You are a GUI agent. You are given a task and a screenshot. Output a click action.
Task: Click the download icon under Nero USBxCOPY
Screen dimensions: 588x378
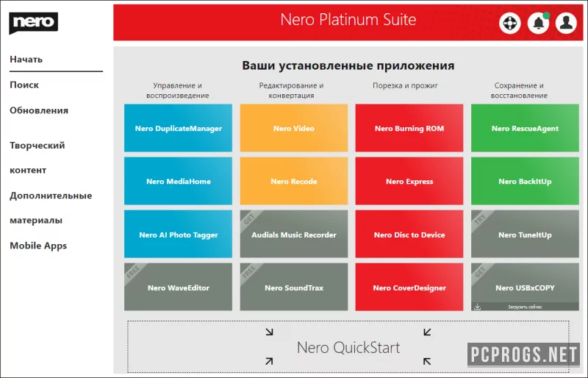coord(477,307)
